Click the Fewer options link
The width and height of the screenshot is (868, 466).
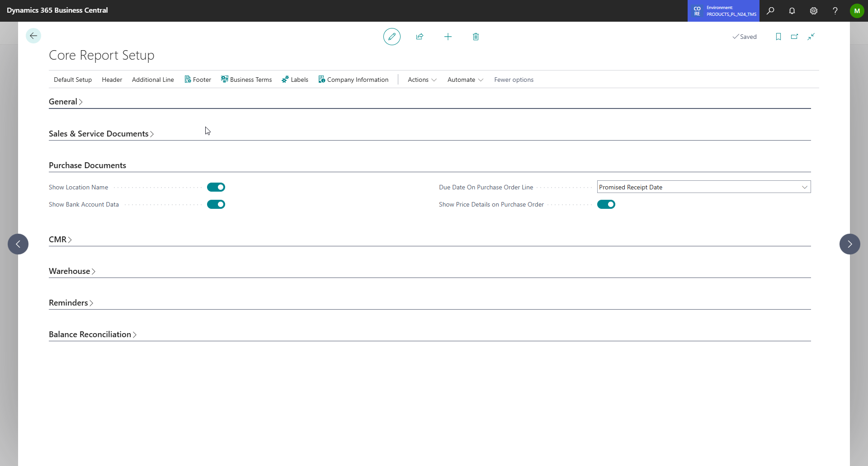pos(514,80)
